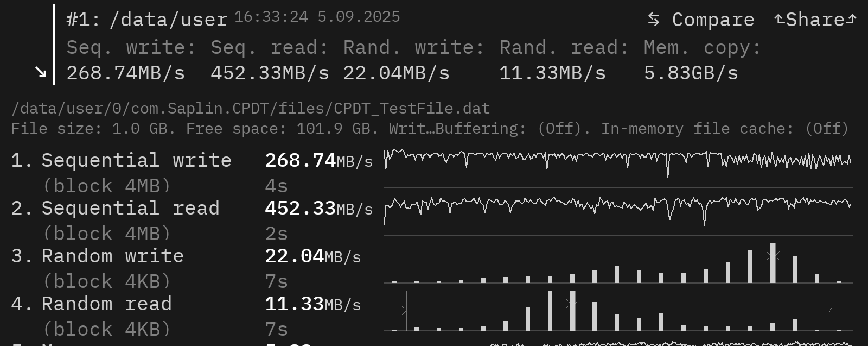Click the diagonal arrow expand icon
The height and width of the screenshot is (346, 868).
(x=41, y=71)
